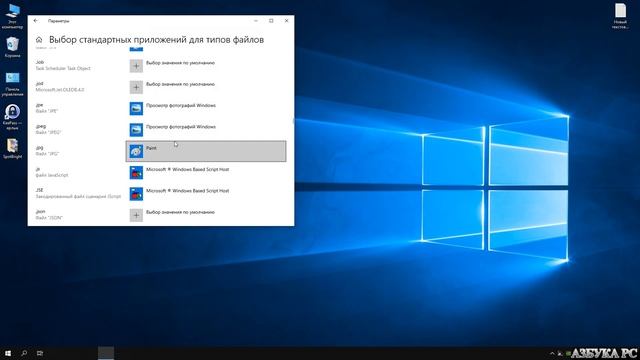Click the plus icon in the .job row
The height and width of the screenshot is (360, 640).
(x=136, y=66)
